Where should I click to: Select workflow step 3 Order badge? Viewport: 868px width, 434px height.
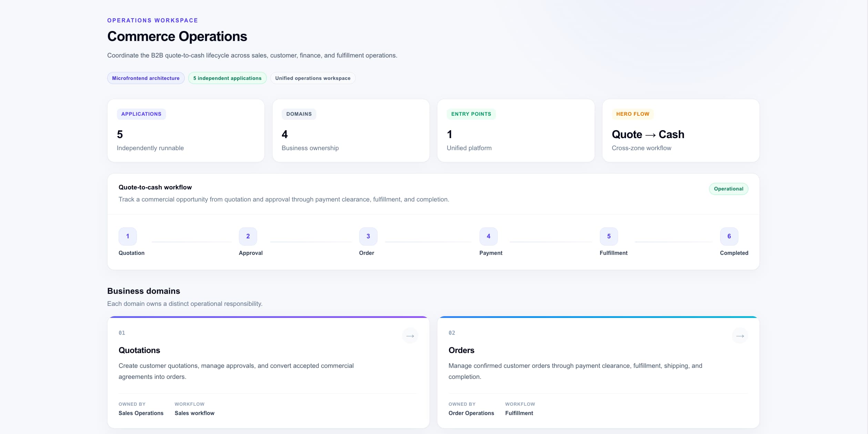pyautogui.click(x=368, y=236)
